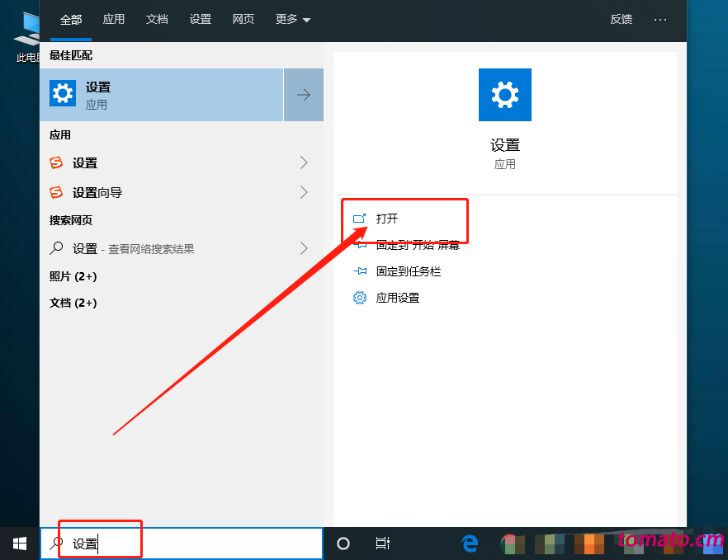Expand the Sogou 设置 app result chevron
The width and height of the screenshot is (728, 560).
304,162
